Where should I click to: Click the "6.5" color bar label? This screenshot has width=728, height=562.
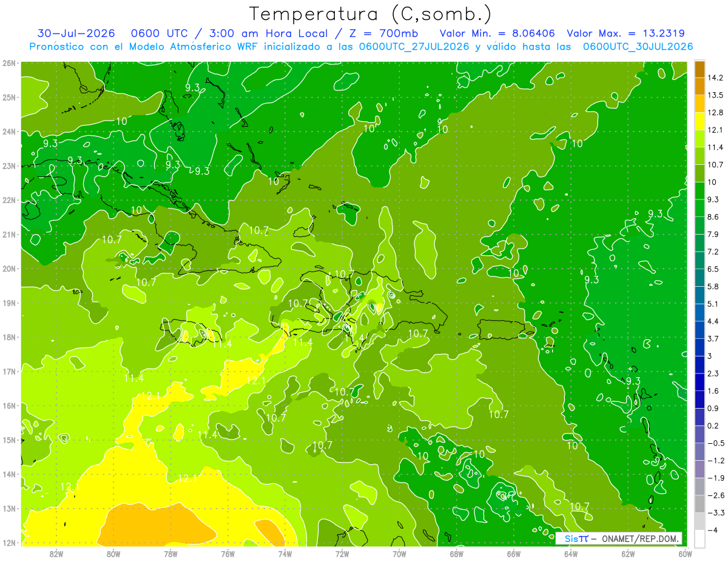(713, 269)
